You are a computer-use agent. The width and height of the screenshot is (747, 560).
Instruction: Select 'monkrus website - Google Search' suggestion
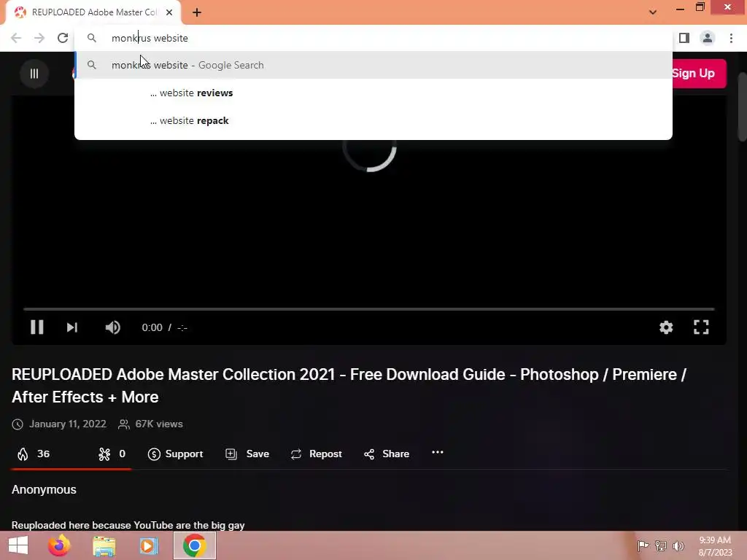pyautogui.click(x=373, y=65)
